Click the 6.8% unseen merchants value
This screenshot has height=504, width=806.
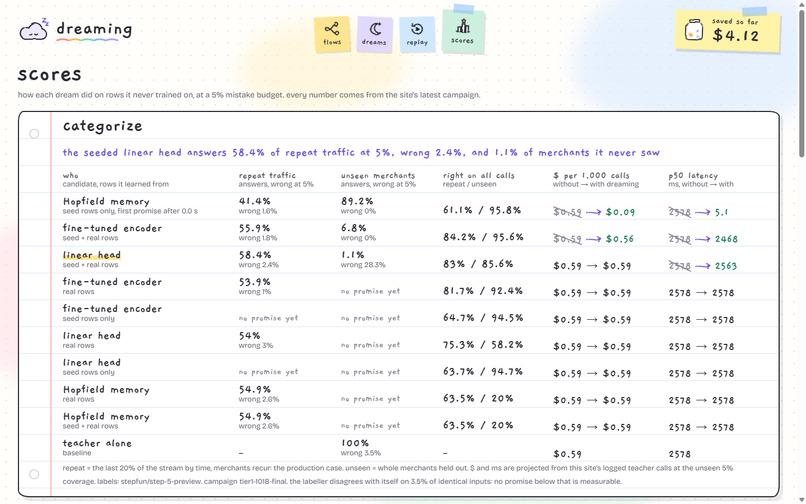[x=352, y=228]
